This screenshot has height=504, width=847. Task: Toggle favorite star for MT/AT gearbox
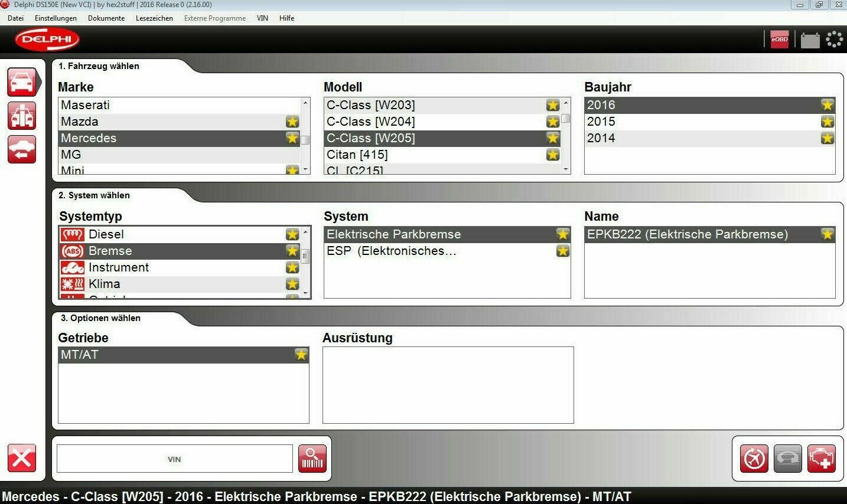tap(301, 355)
